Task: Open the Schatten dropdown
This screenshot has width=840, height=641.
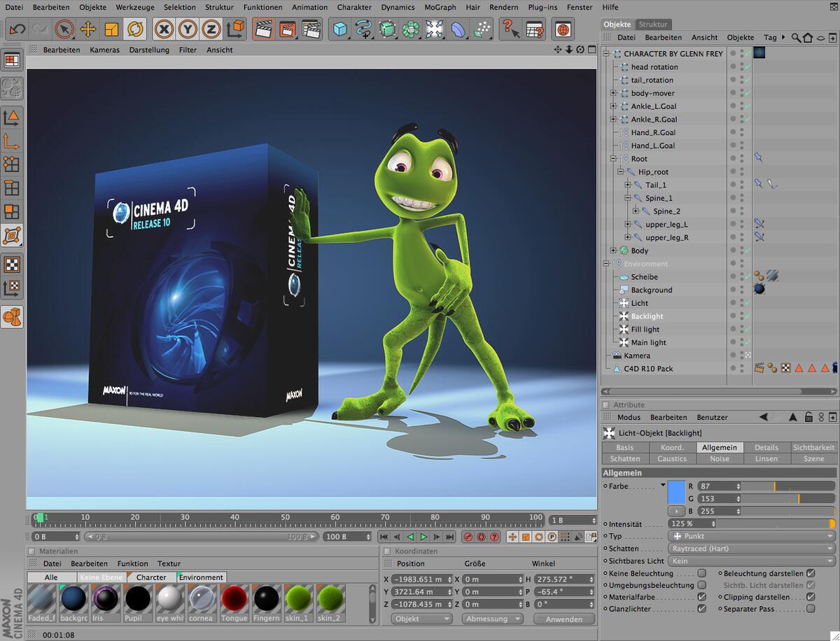Action: pos(751,549)
